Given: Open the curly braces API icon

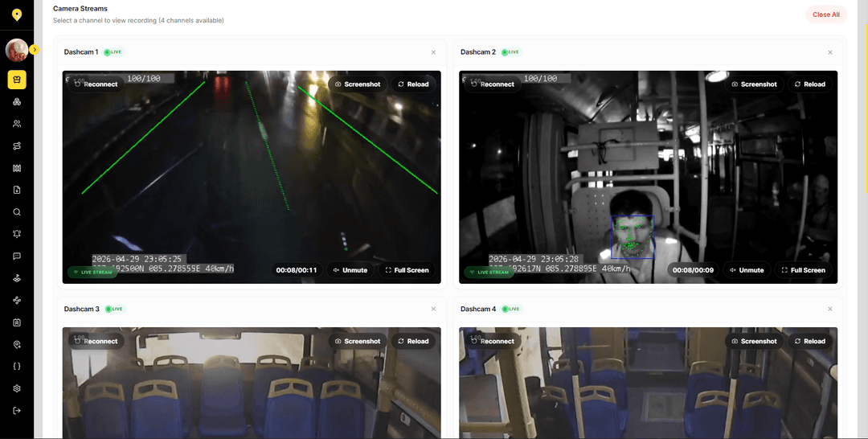Looking at the screenshot, I should coord(17,367).
